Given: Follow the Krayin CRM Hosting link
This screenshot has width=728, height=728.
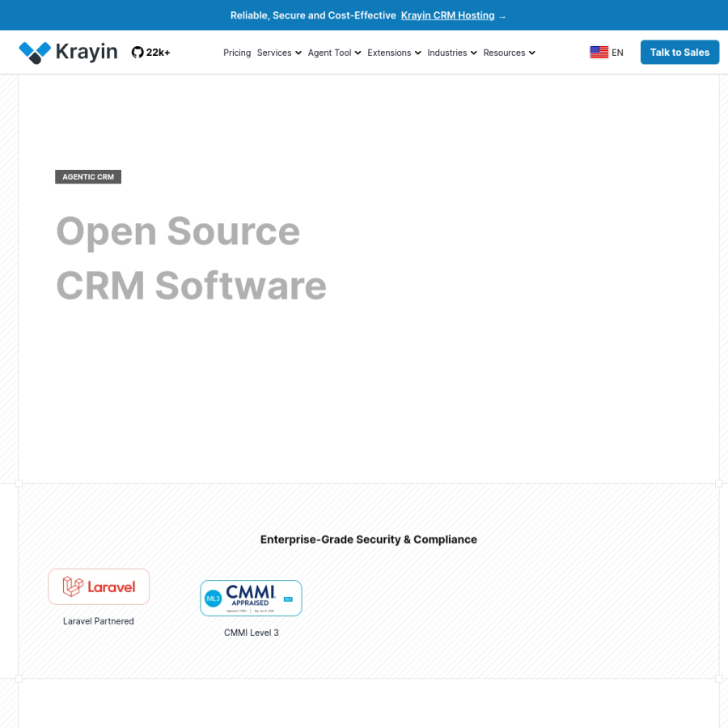Looking at the screenshot, I should tap(447, 15).
